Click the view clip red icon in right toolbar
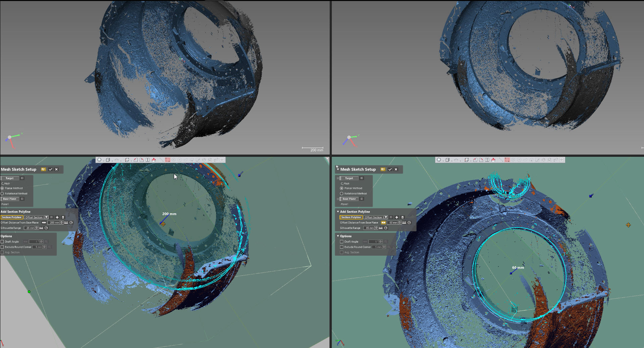Screen dimensions: 644x348 [493, 160]
